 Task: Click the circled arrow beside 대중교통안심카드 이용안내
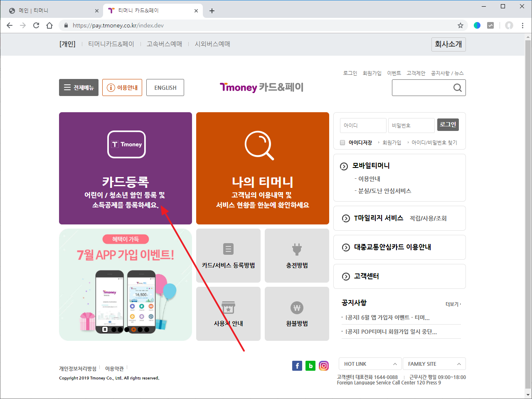pos(346,248)
